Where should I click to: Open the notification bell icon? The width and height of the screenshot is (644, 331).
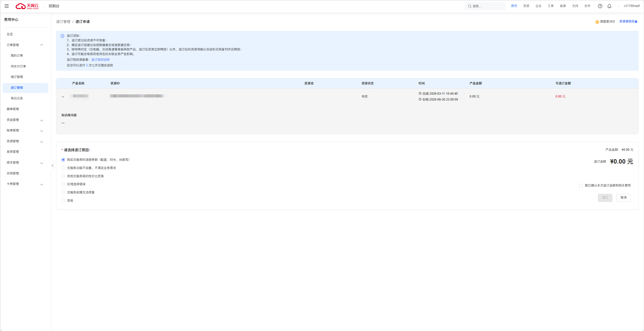point(609,6)
